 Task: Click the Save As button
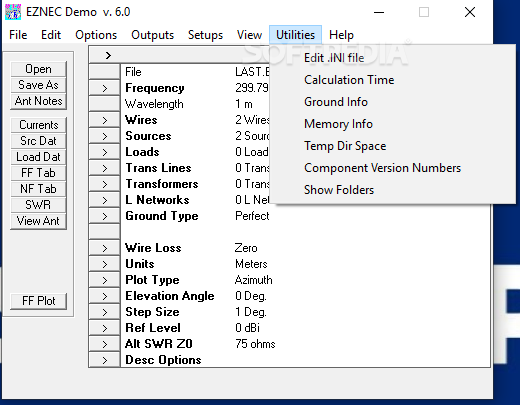click(x=38, y=85)
